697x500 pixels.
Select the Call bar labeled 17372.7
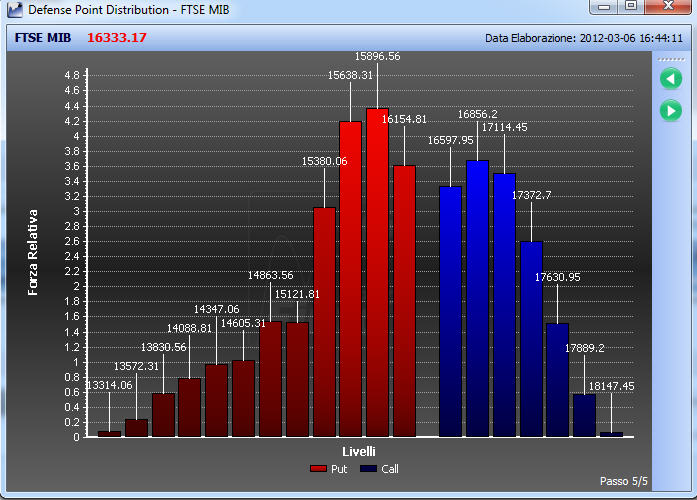532,339
